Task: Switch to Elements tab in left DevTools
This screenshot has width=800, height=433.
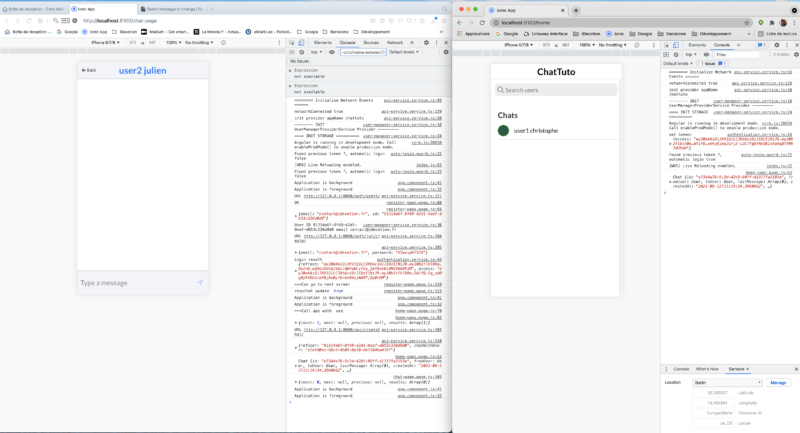Action: [x=322, y=43]
